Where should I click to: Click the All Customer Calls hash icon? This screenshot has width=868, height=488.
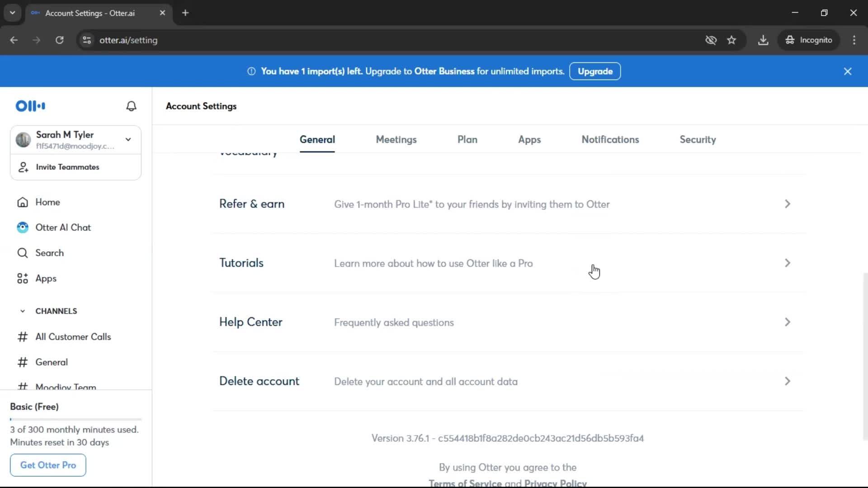pyautogui.click(x=23, y=337)
